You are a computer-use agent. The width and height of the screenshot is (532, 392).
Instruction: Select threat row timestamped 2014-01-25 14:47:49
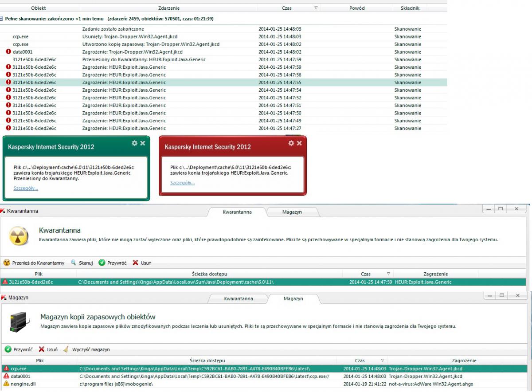tap(223, 121)
